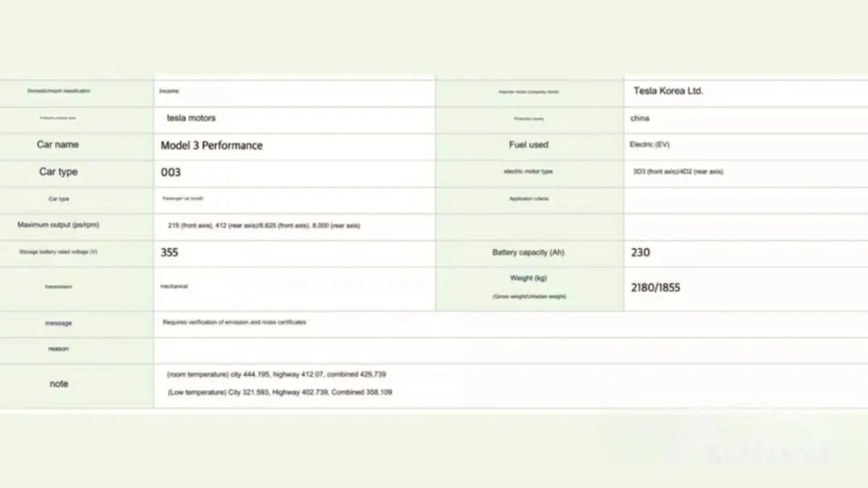Click the 'Importer name (company name)' label
The width and height of the screenshot is (868, 488).
[529, 92]
